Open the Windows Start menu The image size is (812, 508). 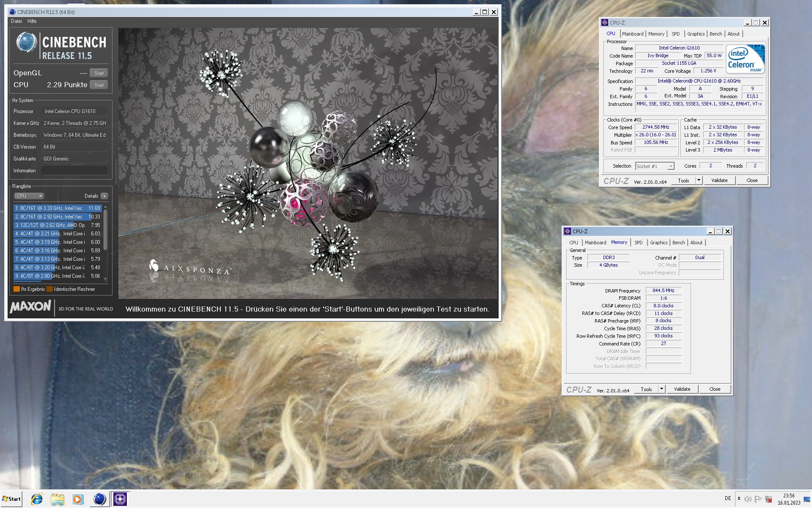[11, 499]
